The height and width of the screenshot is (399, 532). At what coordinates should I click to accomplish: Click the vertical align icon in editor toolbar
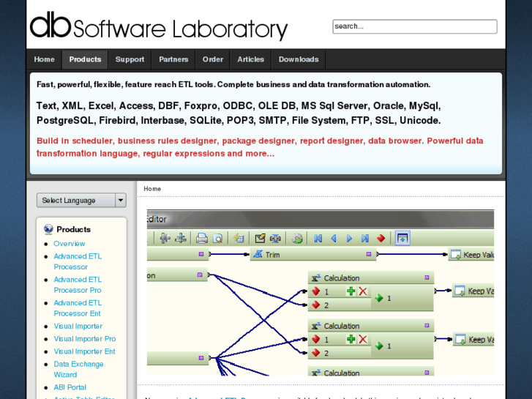click(x=181, y=238)
